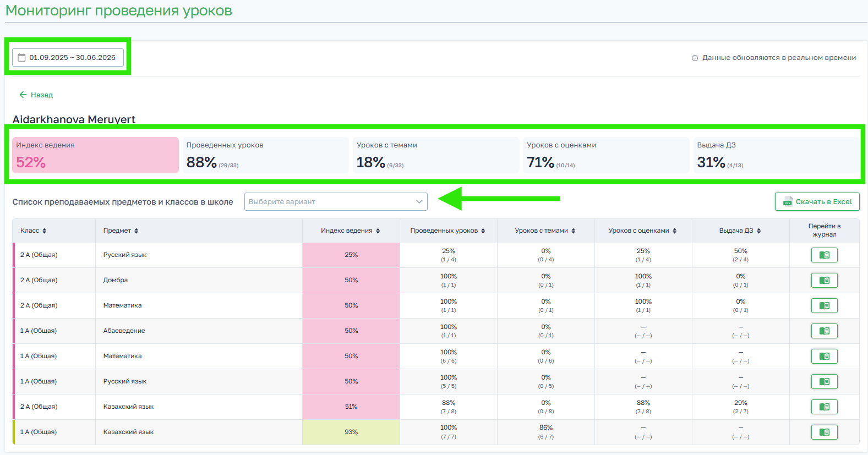Sort by Индекс ведения column header
The image size is (868, 455).
tap(350, 231)
